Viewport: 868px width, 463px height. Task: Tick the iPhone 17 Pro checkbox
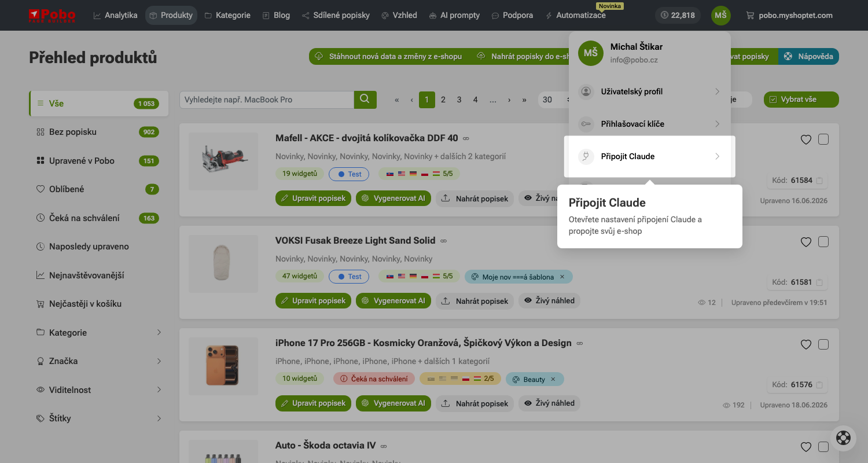pos(823,344)
